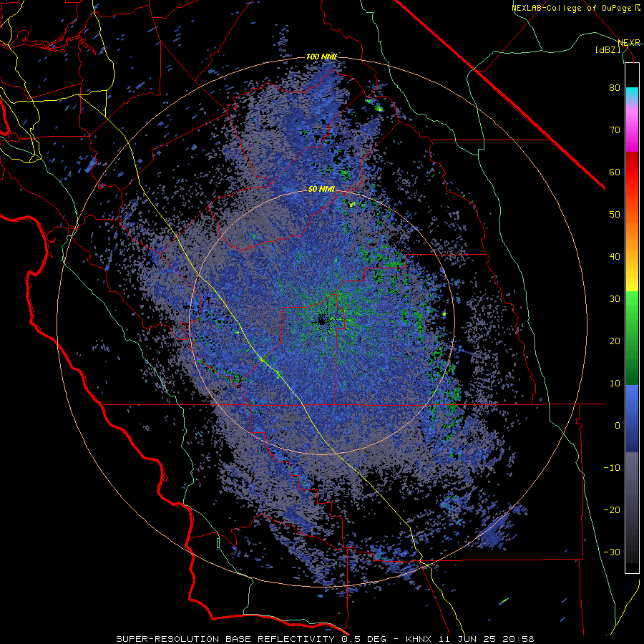Click the [dBZ] unit label above the scale
This screenshot has width=644, height=644.
click(608, 49)
